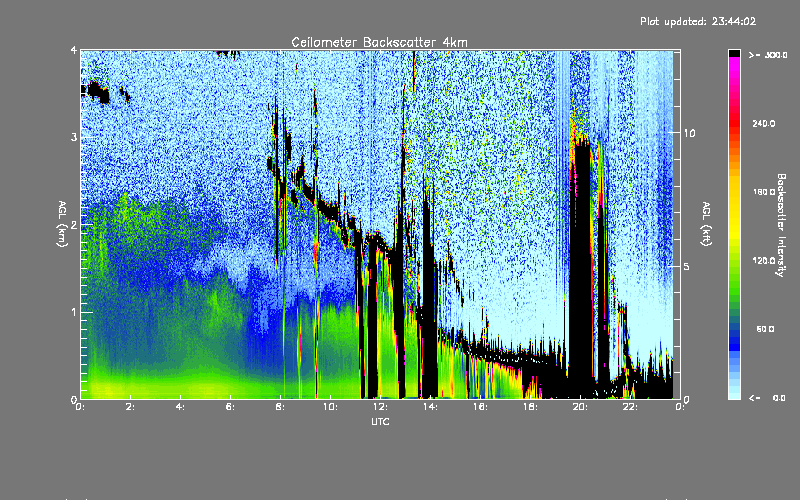Image resolution: width=800 pixels, height=500 pixels.
Task: Click the "<= 0.0" colorbar value
Action: [767, 398]
